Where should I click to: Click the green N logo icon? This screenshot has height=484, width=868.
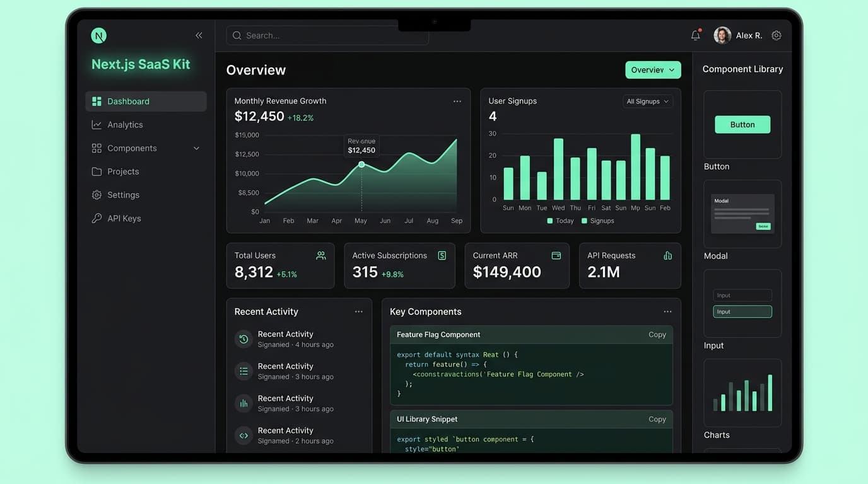tap(98, 35)
